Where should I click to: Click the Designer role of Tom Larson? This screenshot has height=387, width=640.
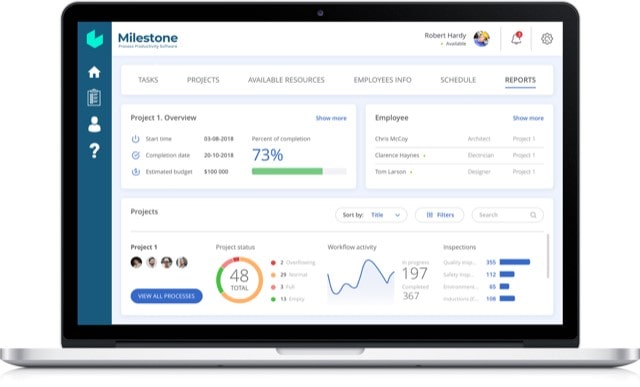[x=479, y=172]
